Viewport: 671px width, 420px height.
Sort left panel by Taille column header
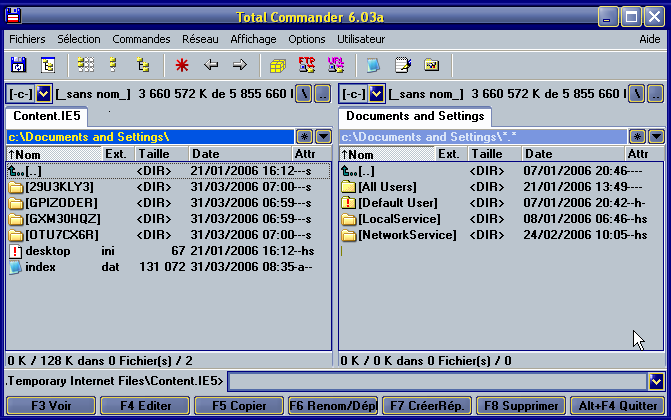[x=162, y=154]
